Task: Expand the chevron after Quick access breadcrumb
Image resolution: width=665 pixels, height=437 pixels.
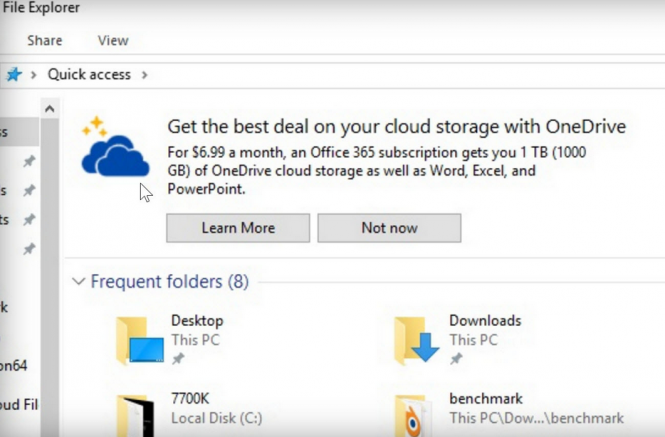Action: point(144,75)
